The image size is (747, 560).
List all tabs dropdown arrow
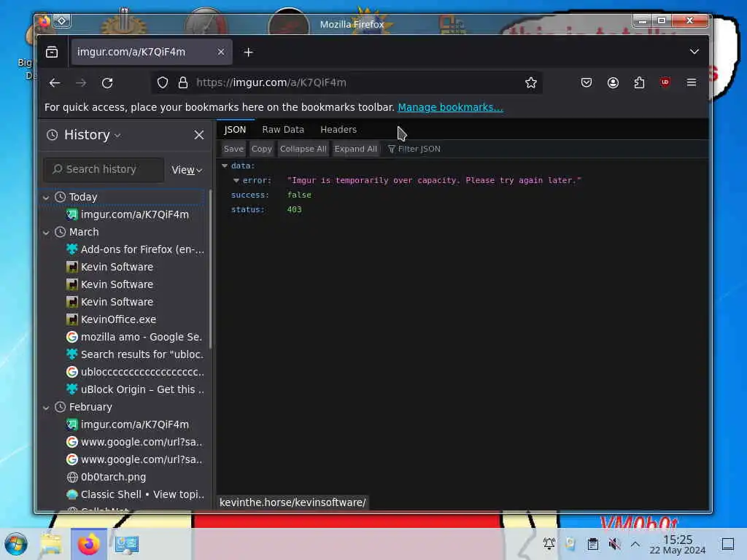(694, 52)
